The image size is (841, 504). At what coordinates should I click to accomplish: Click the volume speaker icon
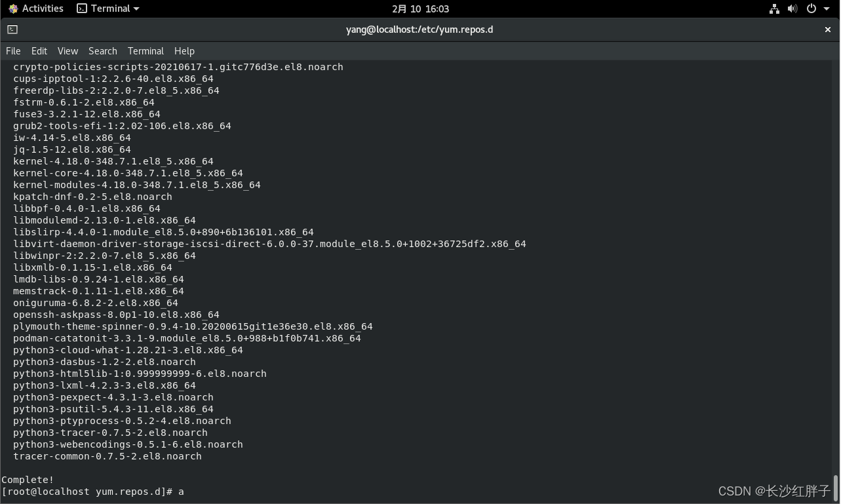[792, 9]
